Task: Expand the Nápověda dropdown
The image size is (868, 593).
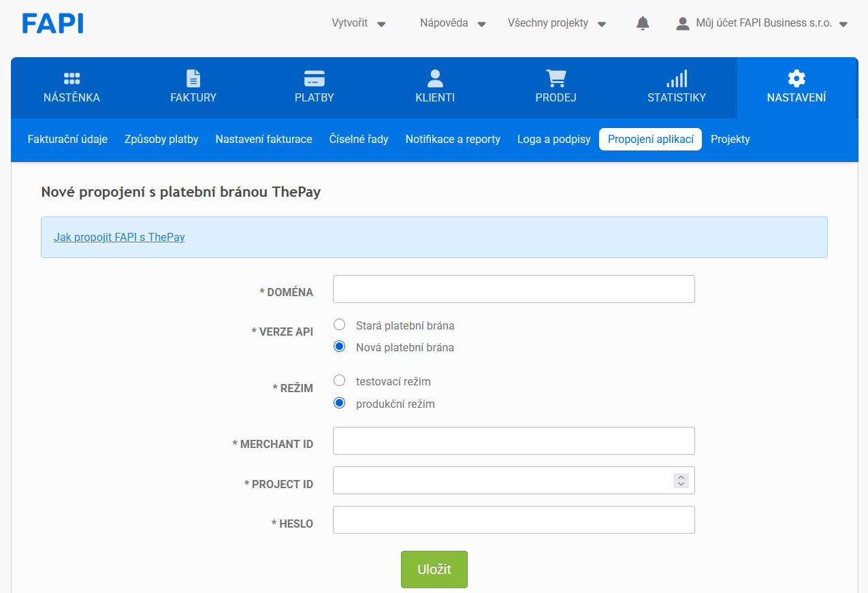Action: (453, 23)
